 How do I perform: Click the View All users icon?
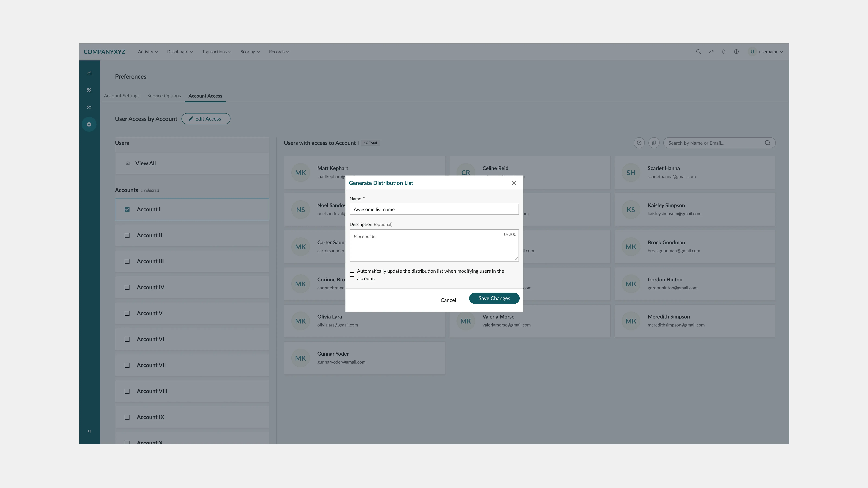point(128,163)
